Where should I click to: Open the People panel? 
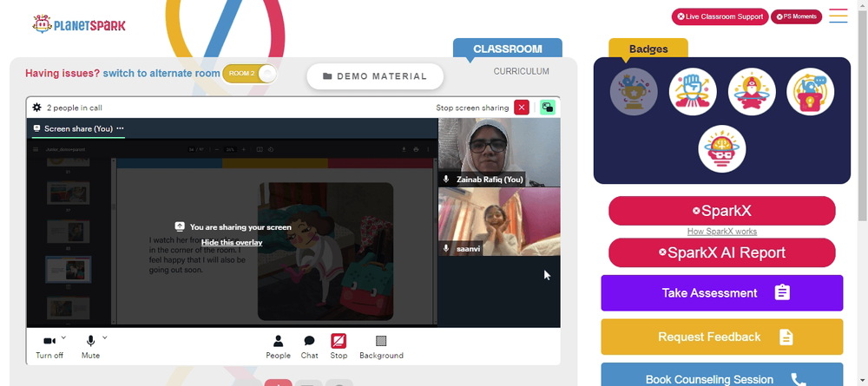click(278, 347)
